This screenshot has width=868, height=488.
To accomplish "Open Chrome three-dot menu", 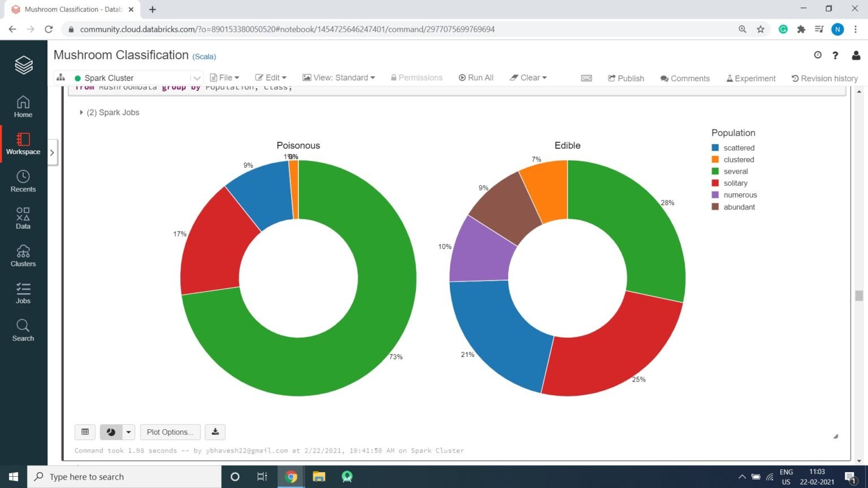I will (x=856, y=29).
